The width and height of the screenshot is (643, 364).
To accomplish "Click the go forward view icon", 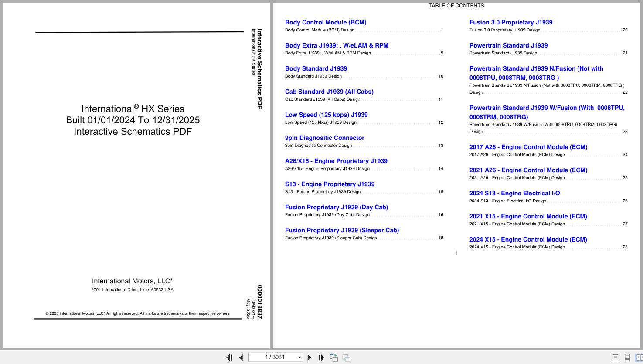I will [346, 357].
